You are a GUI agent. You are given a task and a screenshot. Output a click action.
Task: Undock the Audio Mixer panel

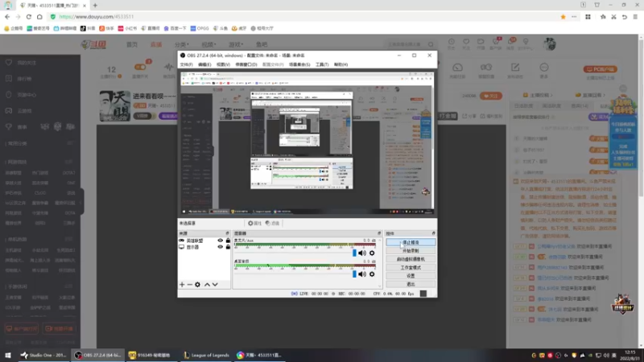tap(379, 233)
